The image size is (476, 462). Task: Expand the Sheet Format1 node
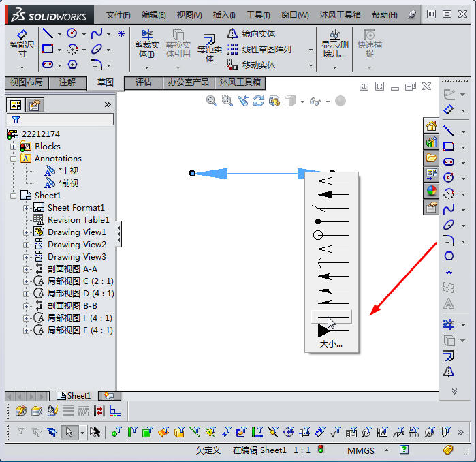click(x=27, y=208)
